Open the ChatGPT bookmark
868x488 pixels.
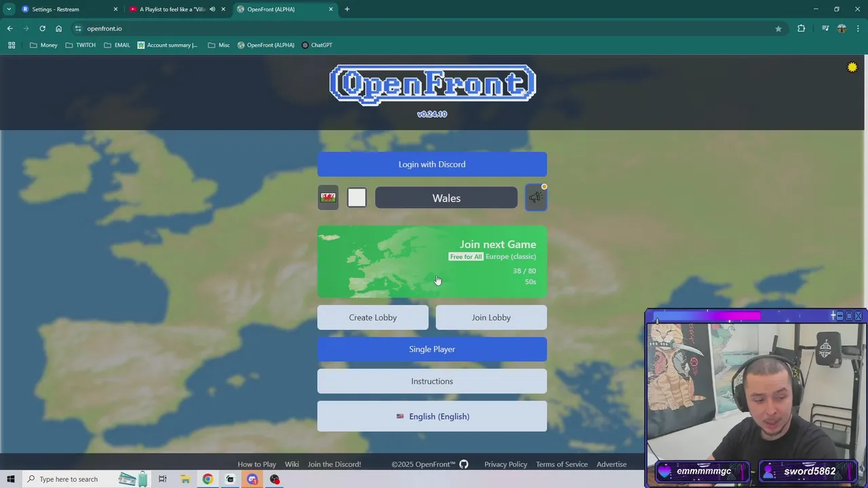[317, 45]
